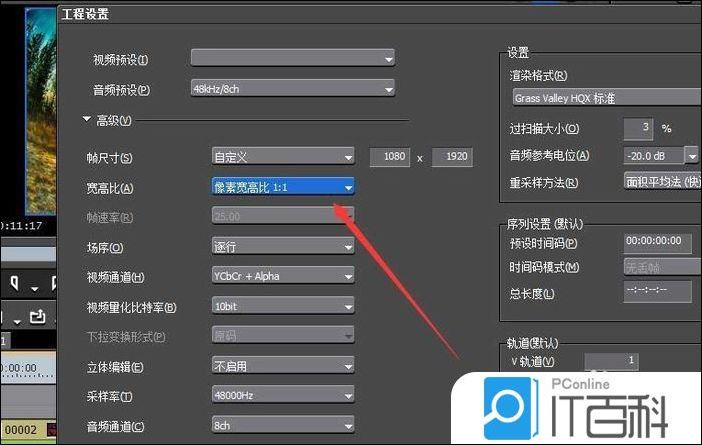Click the preview thumbnail in the editor window
The image size is (702, 445).
click(41, 111)
